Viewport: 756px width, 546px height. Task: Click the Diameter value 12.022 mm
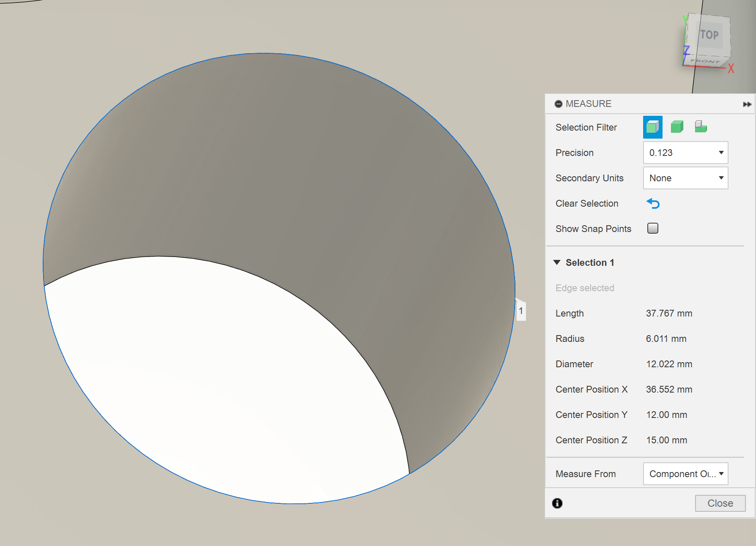(x=669, y=364)
